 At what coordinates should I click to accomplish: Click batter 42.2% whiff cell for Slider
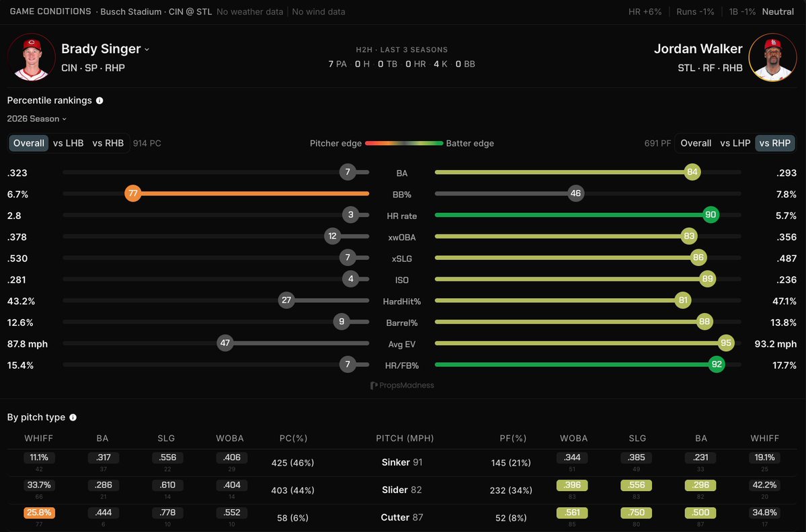765,485
